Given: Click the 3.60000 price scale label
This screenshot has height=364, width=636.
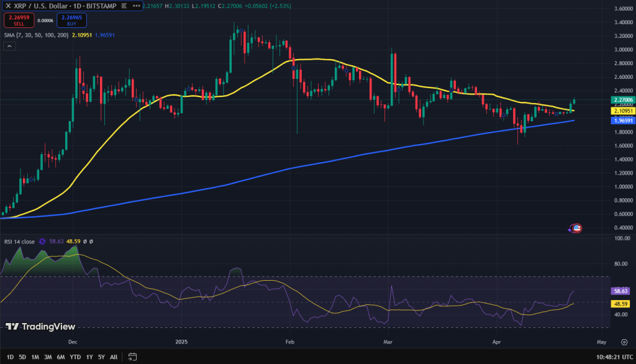Looking at the screenshot, I should tap(624, 9).
